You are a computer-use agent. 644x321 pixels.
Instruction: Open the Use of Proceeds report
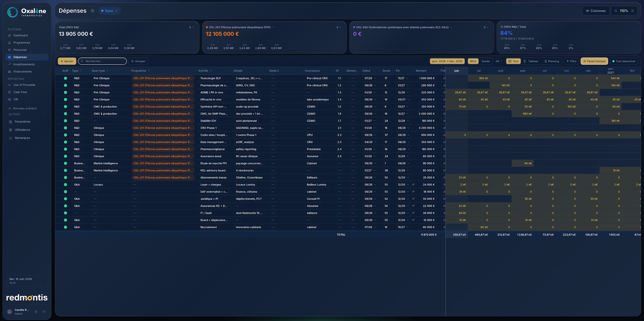pos(24,85)
